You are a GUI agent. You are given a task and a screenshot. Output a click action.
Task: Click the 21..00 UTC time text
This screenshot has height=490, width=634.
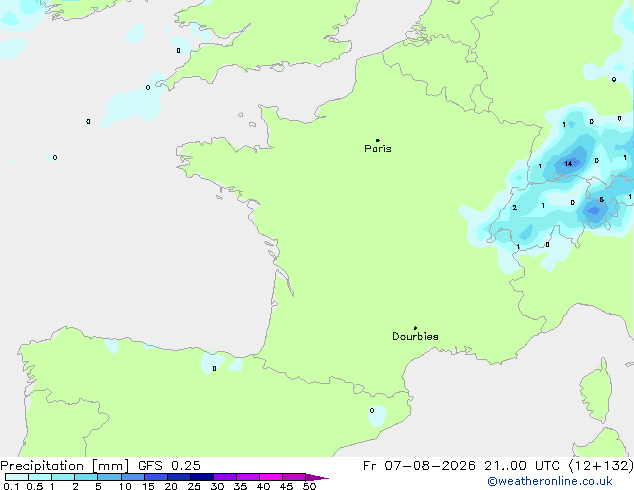point(522,466)
